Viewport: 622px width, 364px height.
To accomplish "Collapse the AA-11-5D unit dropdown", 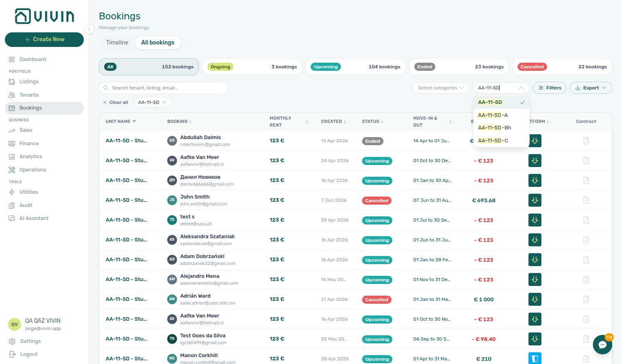I will click(521, 88).
